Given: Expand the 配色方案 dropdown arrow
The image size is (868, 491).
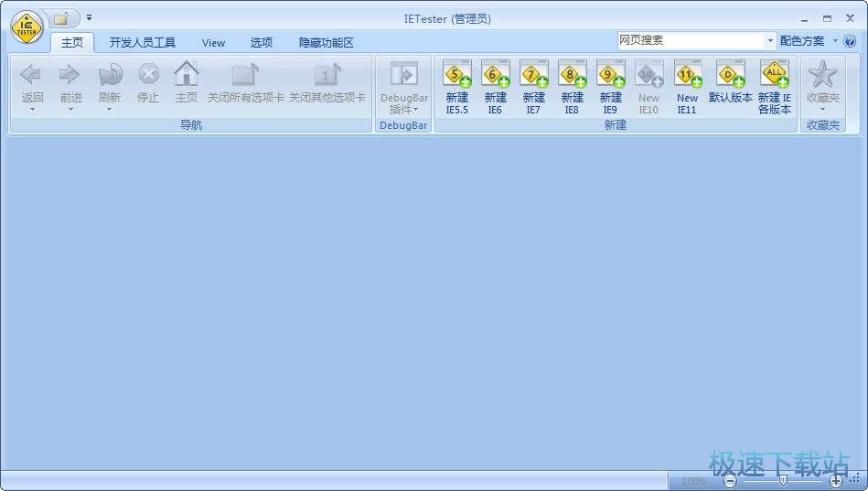Looking at the screenshot, I should point(835,41).
